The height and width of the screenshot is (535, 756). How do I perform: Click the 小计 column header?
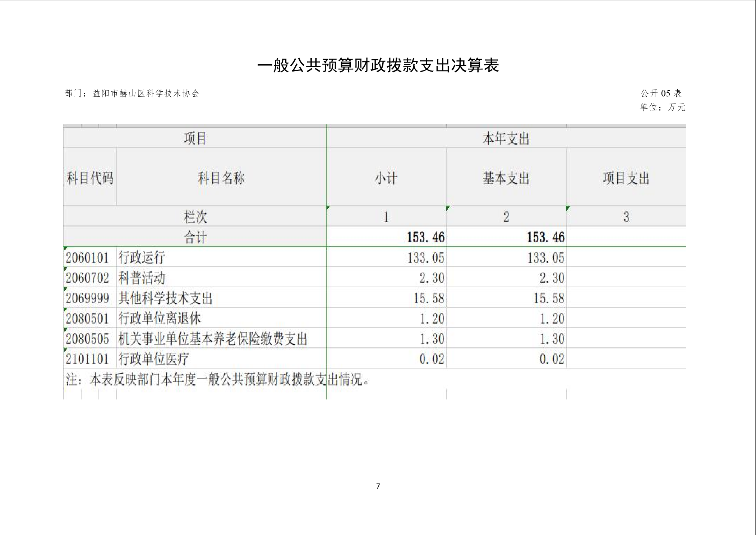(386, 178)
